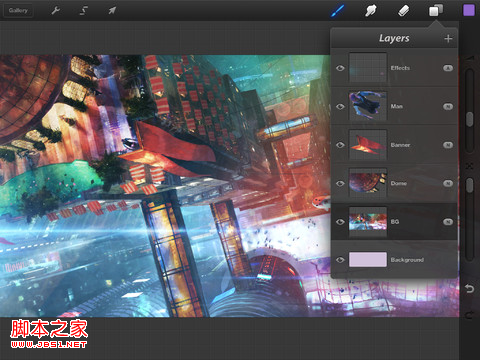Open the Adjustments magic wand menu
Viewport: 480px width, 360px height.
point(84,10)
